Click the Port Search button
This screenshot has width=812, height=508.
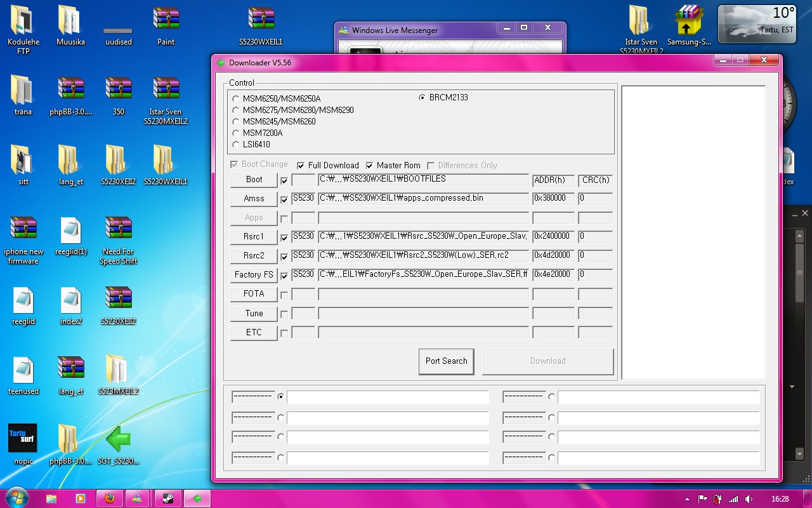[x=446, y=361]
